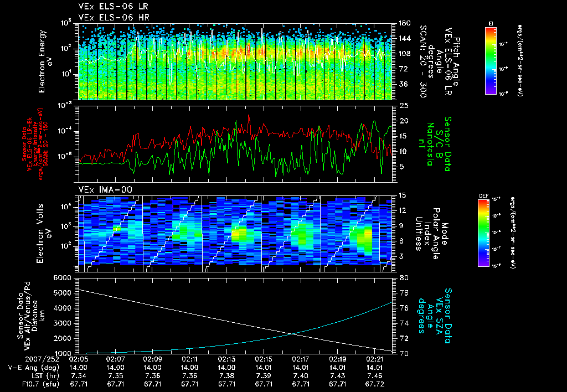
Task: Click the LST value 7.35
Action: [115, 376]
